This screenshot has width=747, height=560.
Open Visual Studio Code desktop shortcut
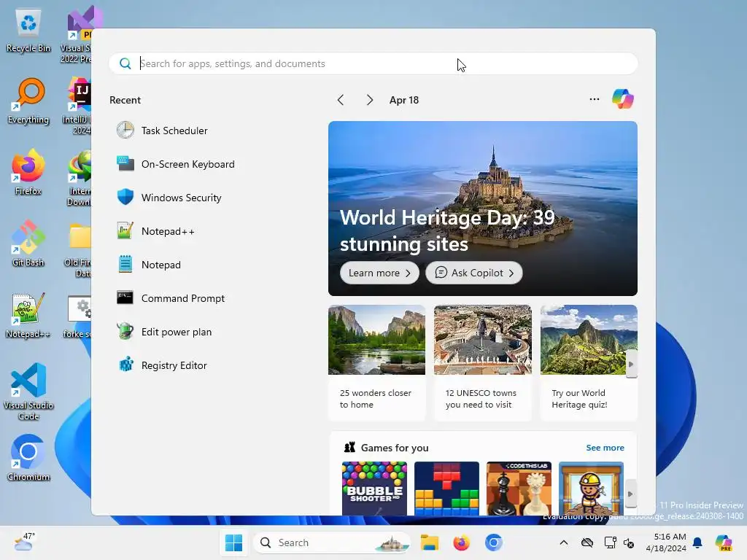pyautogui.click(x=28, y=392)
